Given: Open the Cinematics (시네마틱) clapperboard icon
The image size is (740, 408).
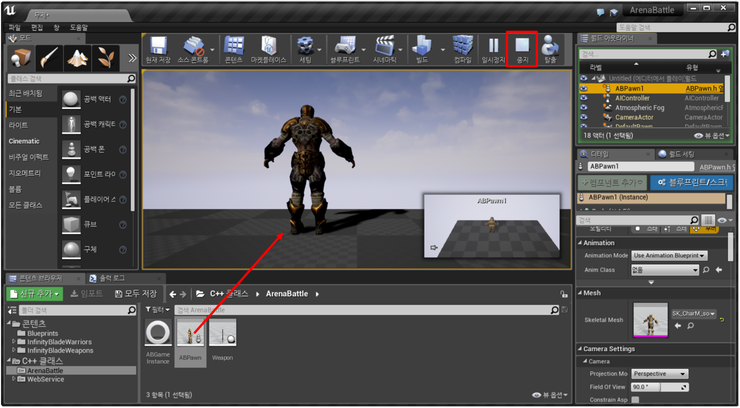Looking at the screenshot, I should (384, 46).
